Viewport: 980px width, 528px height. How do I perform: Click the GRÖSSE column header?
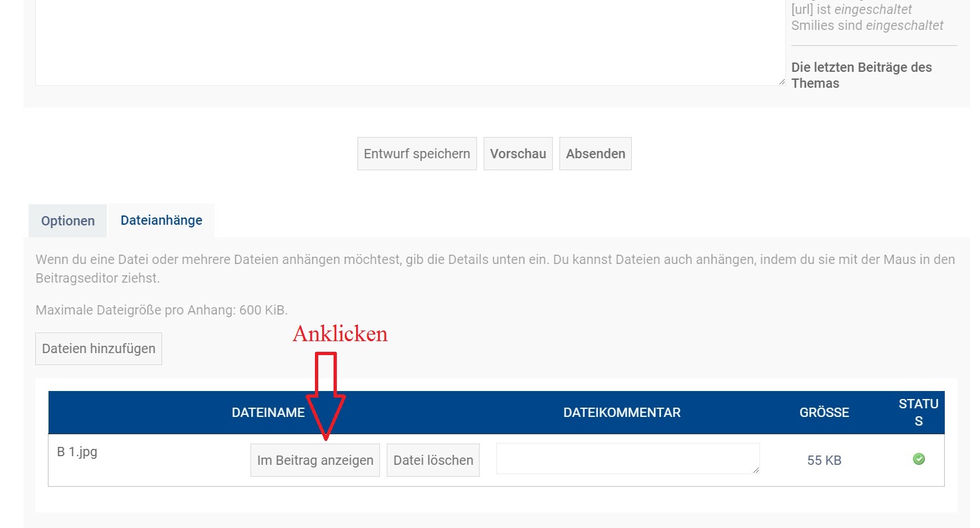click(x=824, y=412)
